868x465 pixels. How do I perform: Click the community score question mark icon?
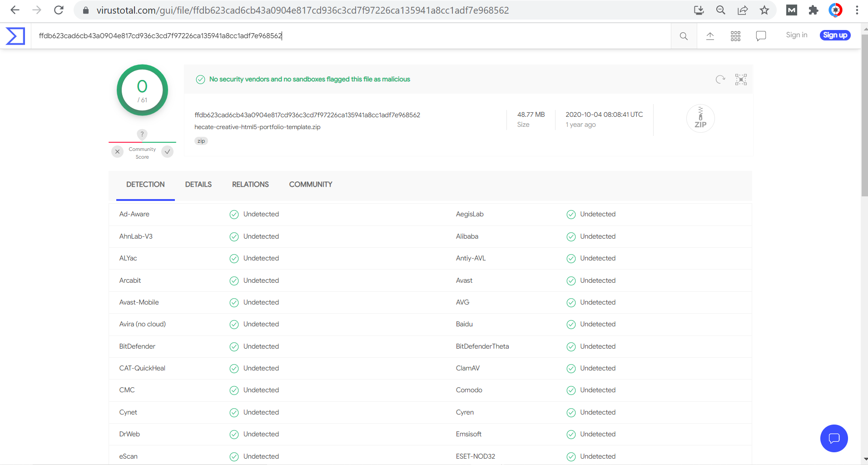point(142,134)
